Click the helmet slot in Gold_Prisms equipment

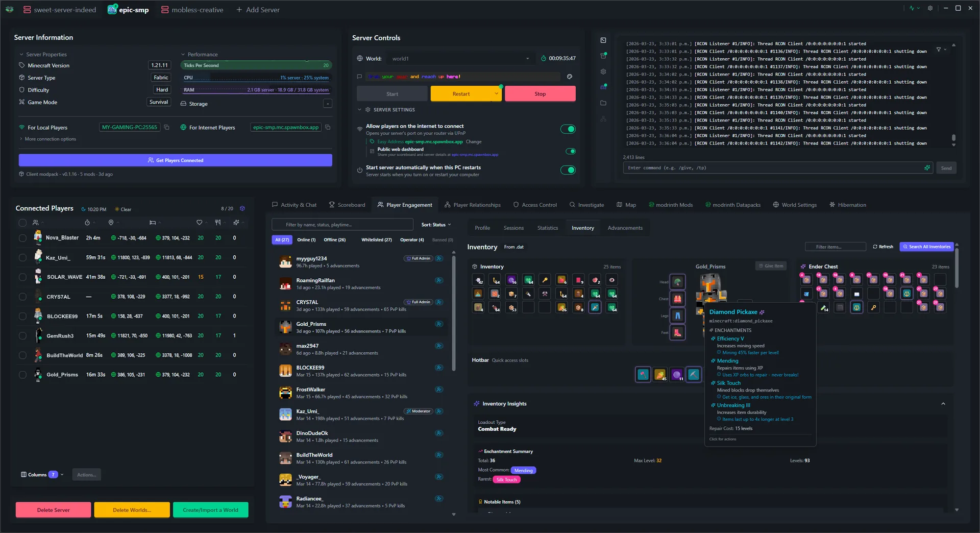677,281
